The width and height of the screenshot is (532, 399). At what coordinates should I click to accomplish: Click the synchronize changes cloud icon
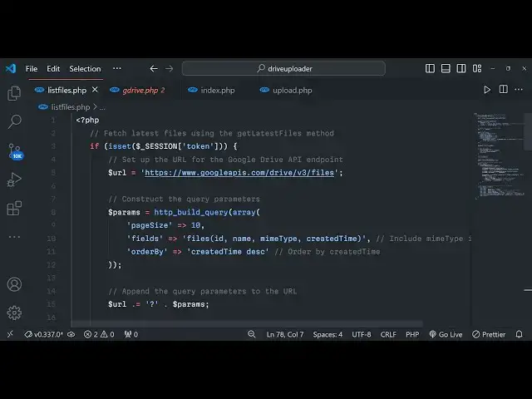[71, 334]
